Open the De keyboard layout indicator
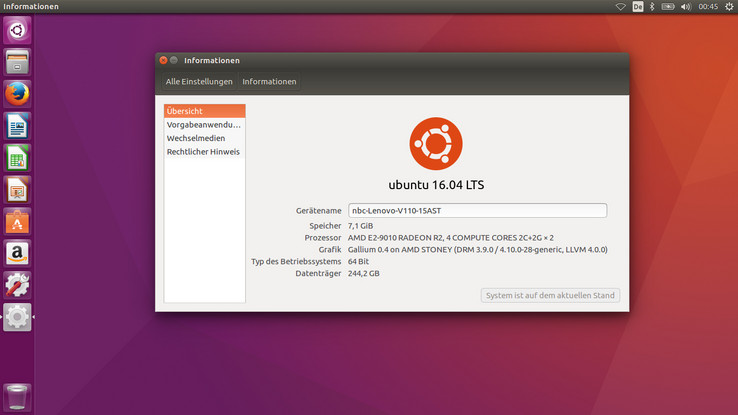The height and width of the screenshot is (415, 738). (638, 7)
